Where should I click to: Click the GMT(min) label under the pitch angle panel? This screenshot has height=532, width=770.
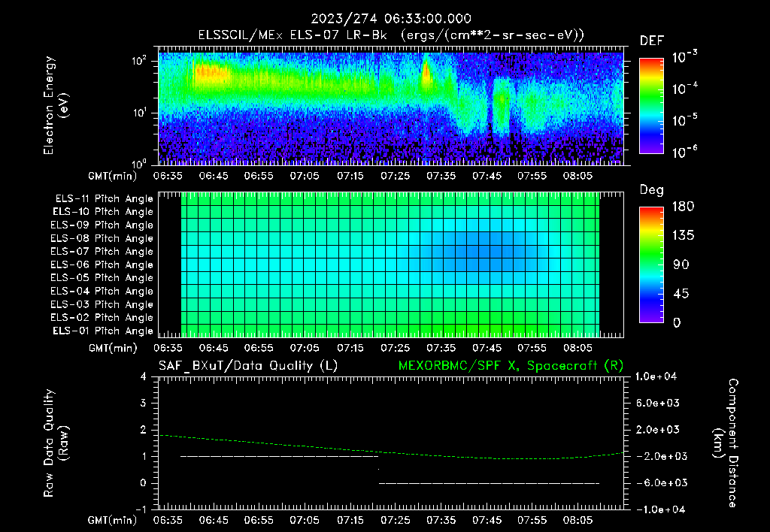[x=113, y=349]
